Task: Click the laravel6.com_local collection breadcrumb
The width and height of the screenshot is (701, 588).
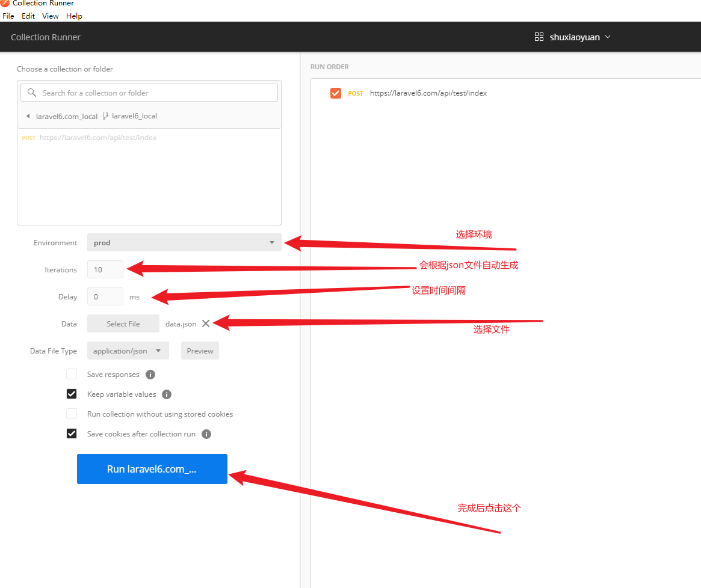Action: [67, 116]
